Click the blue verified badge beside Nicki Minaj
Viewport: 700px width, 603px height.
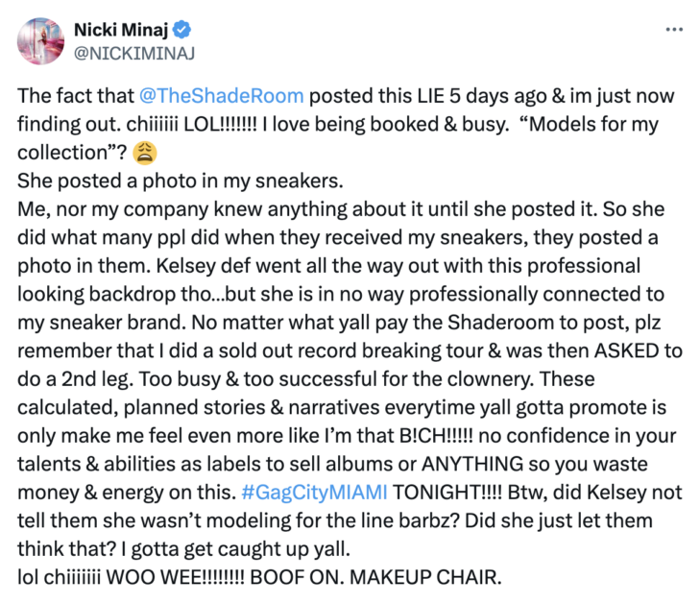click(x=182, y=30)
